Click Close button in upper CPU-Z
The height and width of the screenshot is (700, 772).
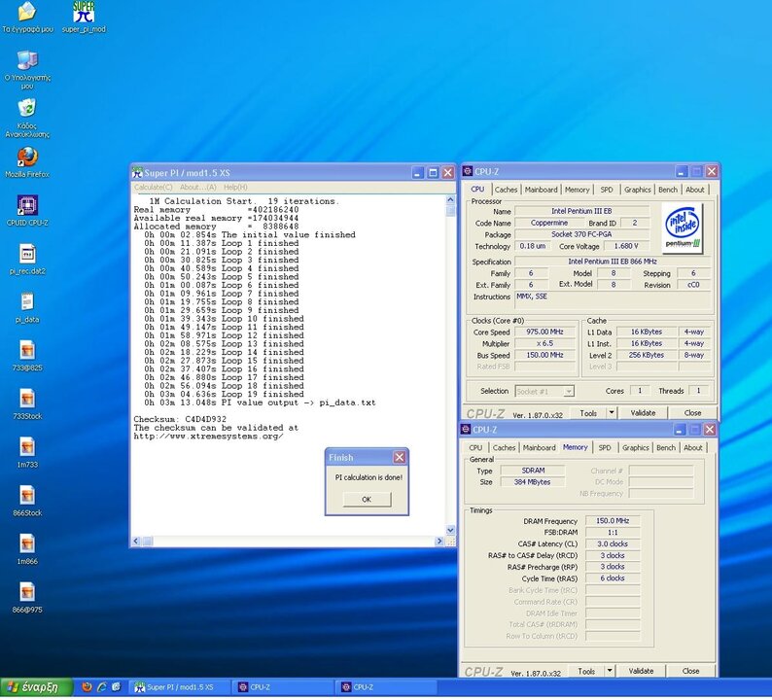(x=692, y=413)
